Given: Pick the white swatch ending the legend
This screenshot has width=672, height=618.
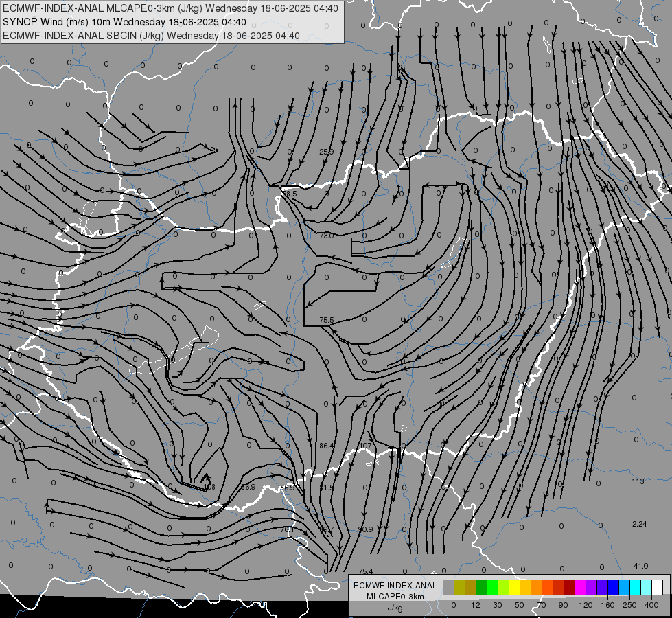Looking at the screenshot, I should 657,587.
